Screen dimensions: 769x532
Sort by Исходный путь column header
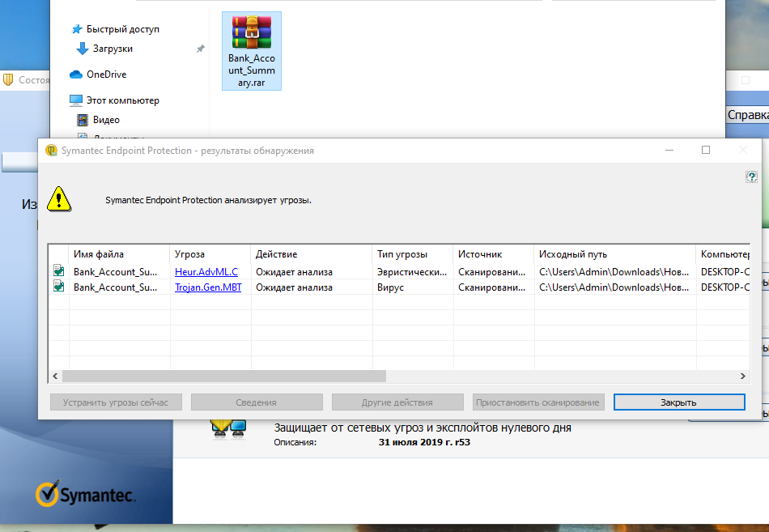[615, 254]
